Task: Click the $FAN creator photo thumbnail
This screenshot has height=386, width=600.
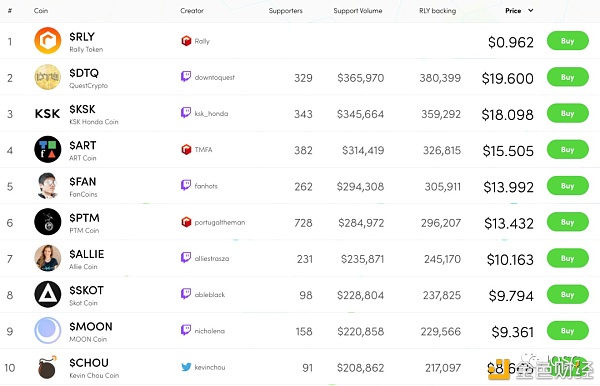Action: [x=47, y=186]
